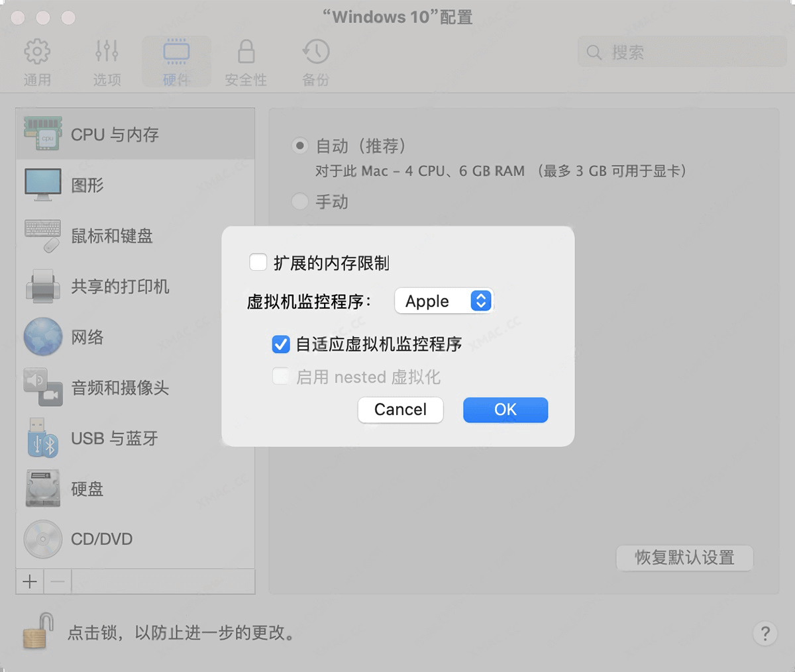This screenshot has width=795, height=672.
Task: Click 恢复默认设置 to restore defaults
Action: click(x=684, y=558)
